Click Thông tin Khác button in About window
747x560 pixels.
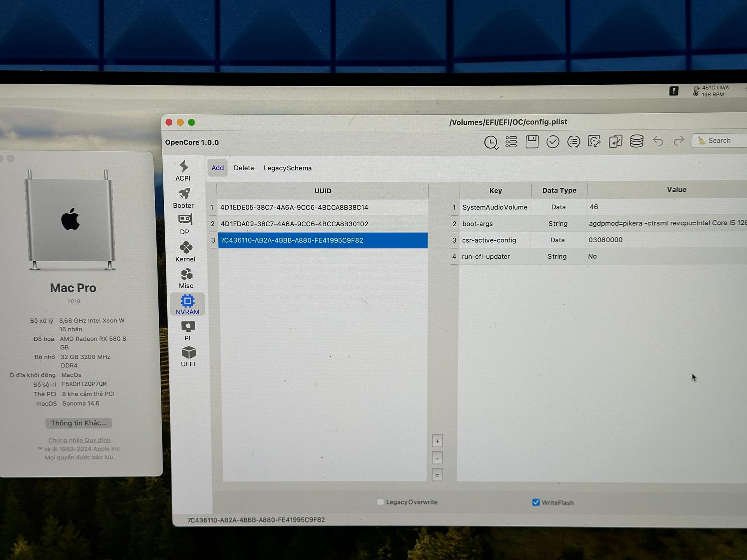[x=79, y=423]
